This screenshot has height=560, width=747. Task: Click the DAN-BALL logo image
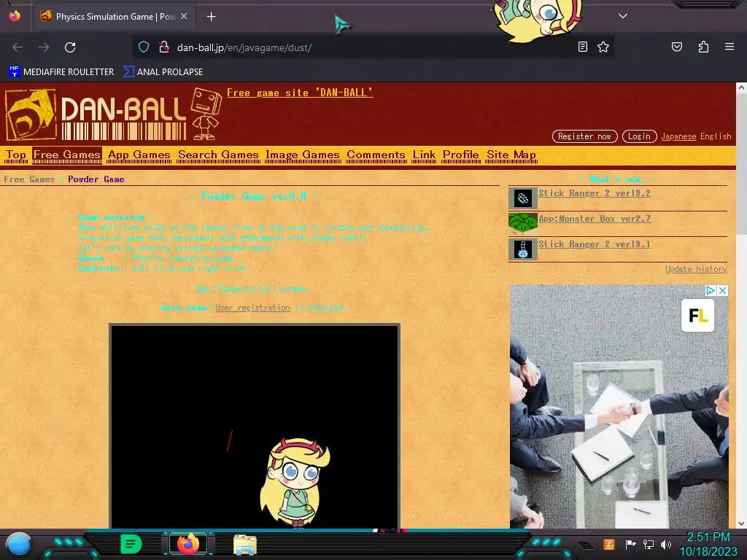coord(96,114)
